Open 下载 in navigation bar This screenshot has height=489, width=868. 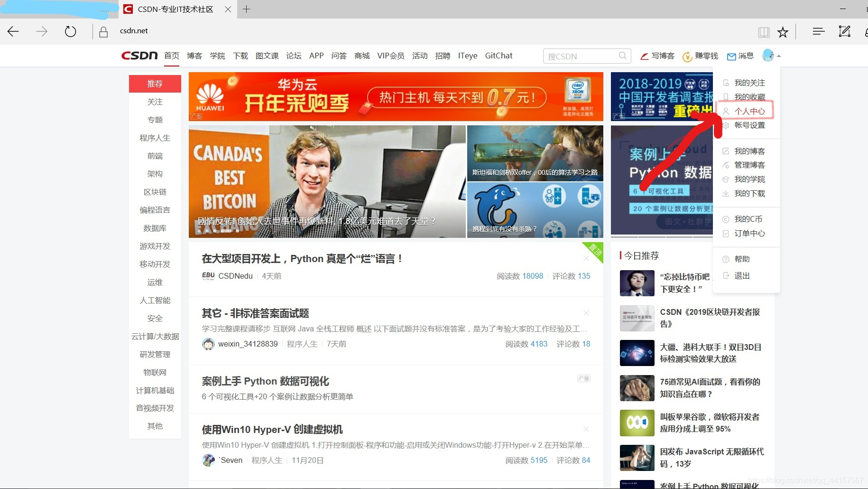(x=240, y=56)
